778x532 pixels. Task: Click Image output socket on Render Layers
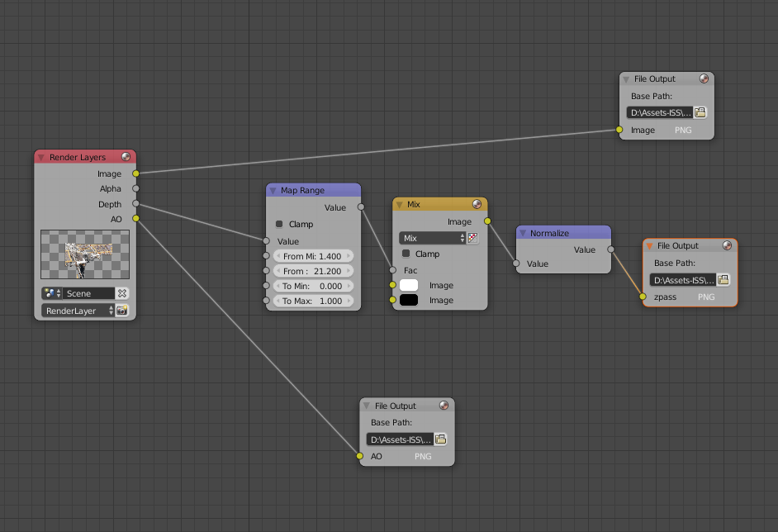click(x=136, y=173)
